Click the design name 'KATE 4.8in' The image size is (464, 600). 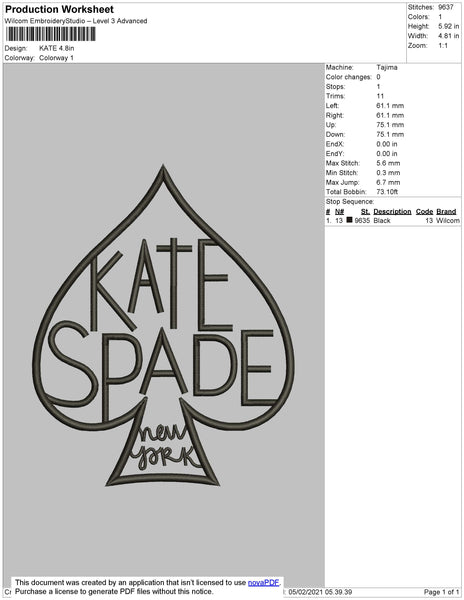(57, 48)
